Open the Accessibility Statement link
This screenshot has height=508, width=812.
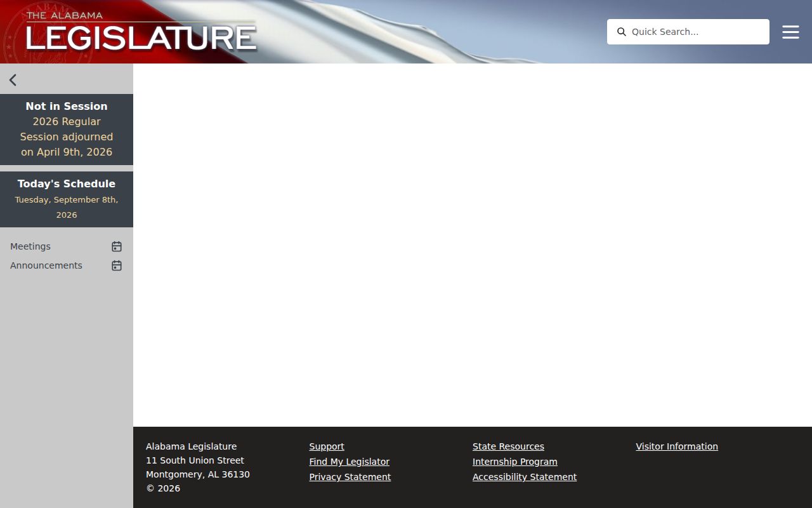(525, 477)
